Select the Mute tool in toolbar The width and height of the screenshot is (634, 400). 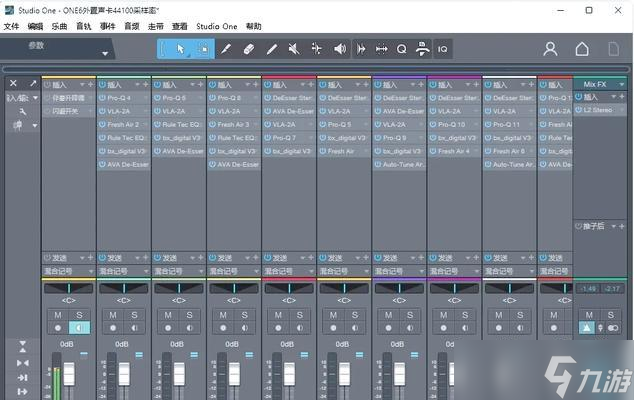(294, 48)
